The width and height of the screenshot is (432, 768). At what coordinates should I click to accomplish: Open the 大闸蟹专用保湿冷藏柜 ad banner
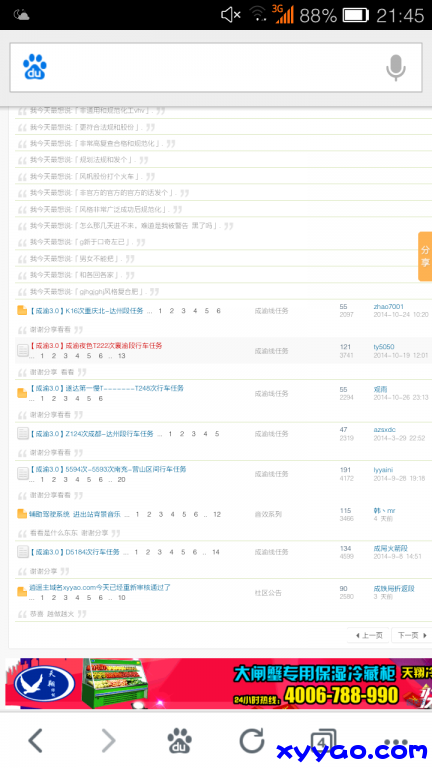click(x=218, y=683)
